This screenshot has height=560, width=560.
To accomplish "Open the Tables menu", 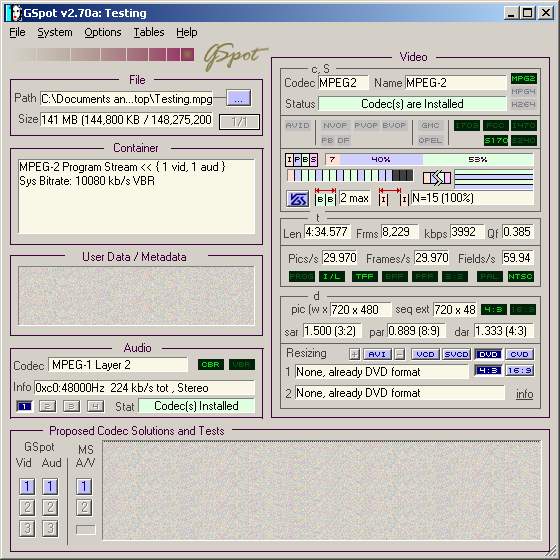I will [149, 32].
